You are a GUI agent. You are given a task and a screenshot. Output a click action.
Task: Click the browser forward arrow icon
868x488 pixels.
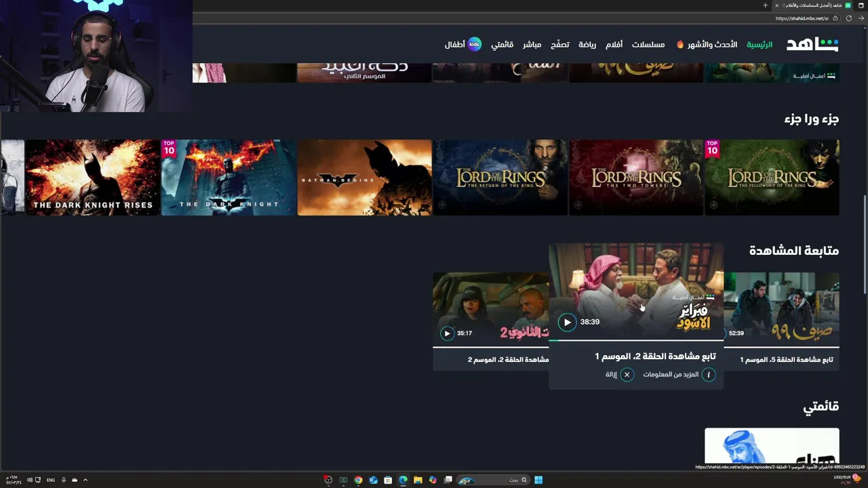pyautogui.click(x=861, y=18)
